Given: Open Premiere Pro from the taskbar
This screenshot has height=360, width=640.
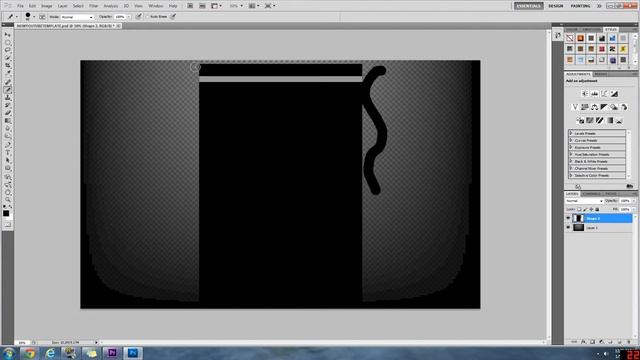Looking at the screenshot, I should tap(112, 353).
